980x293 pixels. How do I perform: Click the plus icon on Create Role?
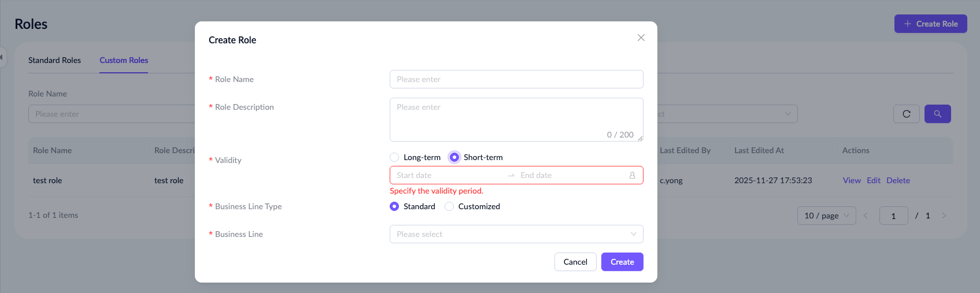pos(908,24)
